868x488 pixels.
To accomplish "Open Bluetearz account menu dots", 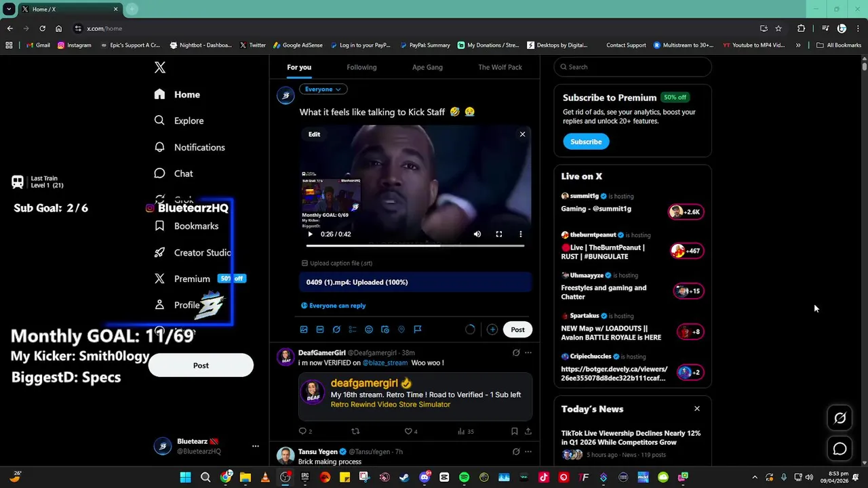I will coord(256,446).
